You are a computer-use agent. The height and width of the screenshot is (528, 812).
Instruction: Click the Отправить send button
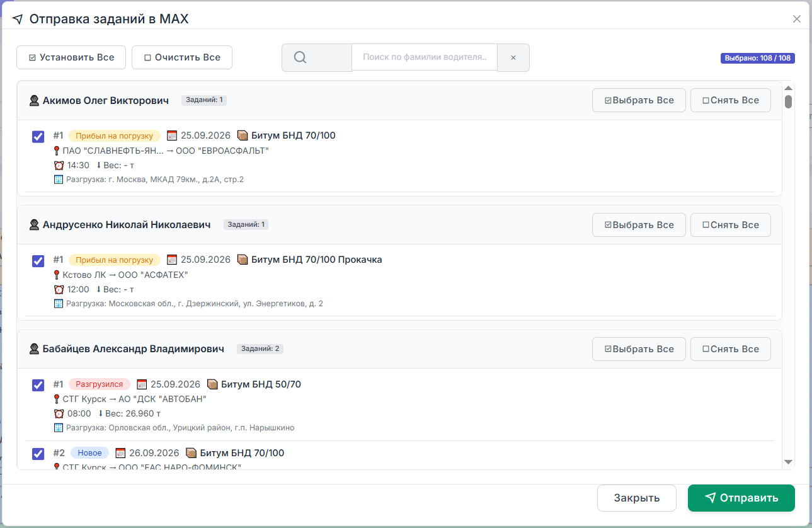click(741, 498)
